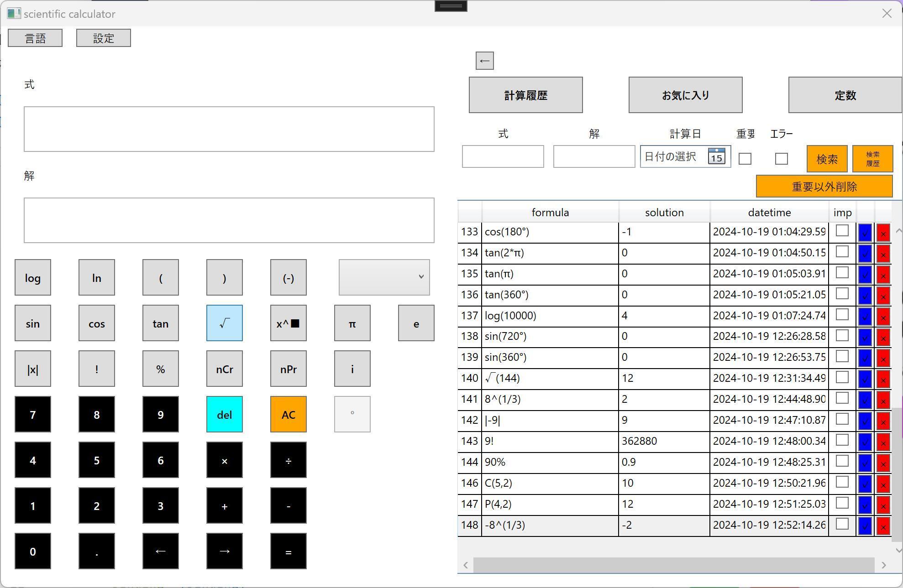Click the square root symbol key
The height and width of the screenshot is (588, 903).
click(x=224, y=323)
